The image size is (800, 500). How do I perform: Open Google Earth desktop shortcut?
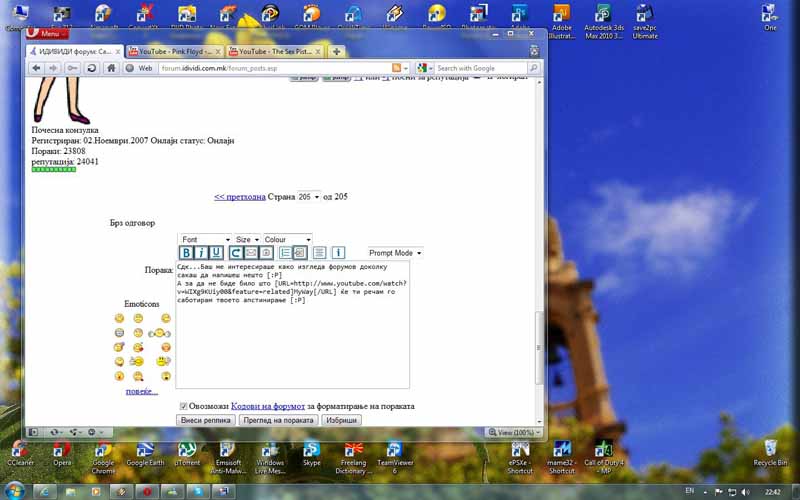(145, 454)
